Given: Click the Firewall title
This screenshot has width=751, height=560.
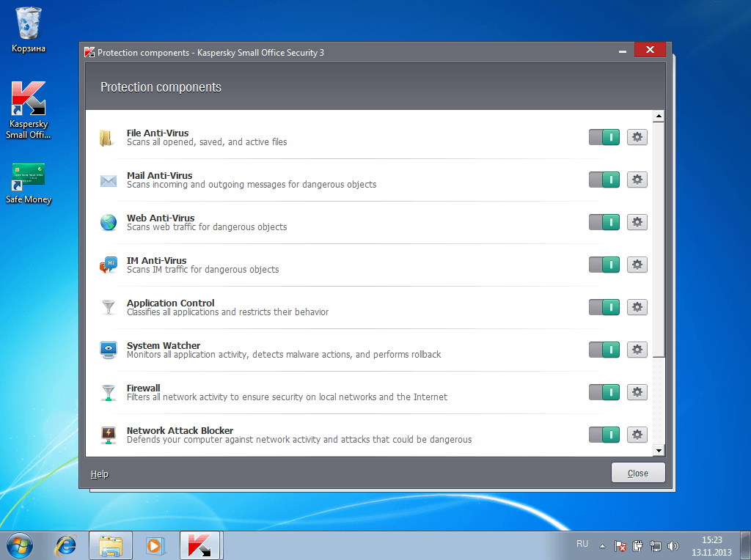Looking at the screenshot, I should point(143,388).
